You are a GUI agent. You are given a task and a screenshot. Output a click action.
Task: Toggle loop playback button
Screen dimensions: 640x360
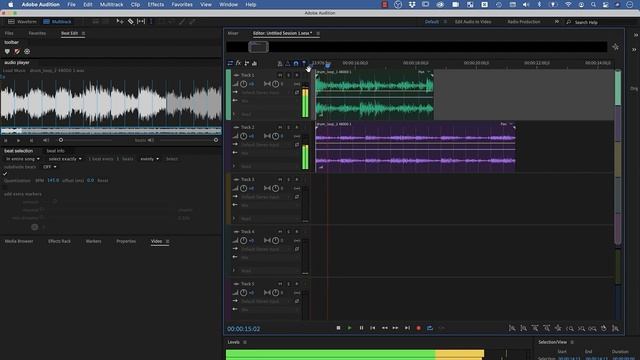(430, 328)
